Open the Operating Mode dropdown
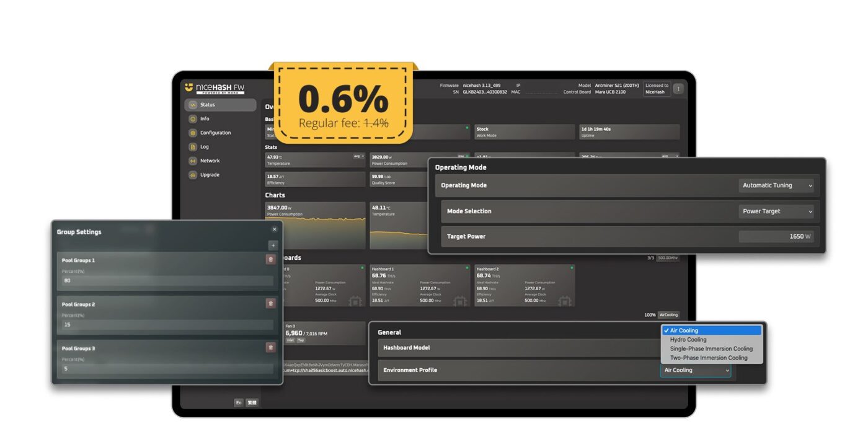Image resolution: width=868 pixels, height=434 pixels. point(776,185)
